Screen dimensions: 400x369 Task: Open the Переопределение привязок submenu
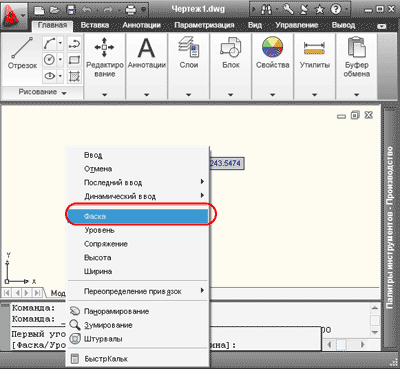point(138,291)
